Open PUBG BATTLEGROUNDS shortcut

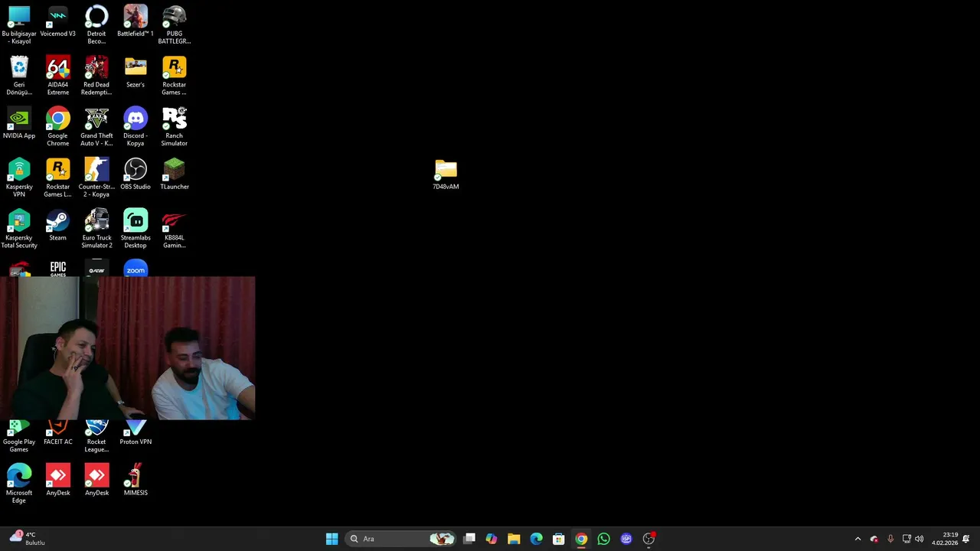coord(175,24)
